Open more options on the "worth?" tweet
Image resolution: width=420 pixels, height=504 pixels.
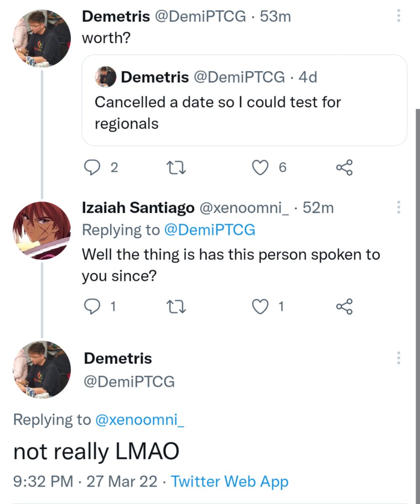[398, 16]
